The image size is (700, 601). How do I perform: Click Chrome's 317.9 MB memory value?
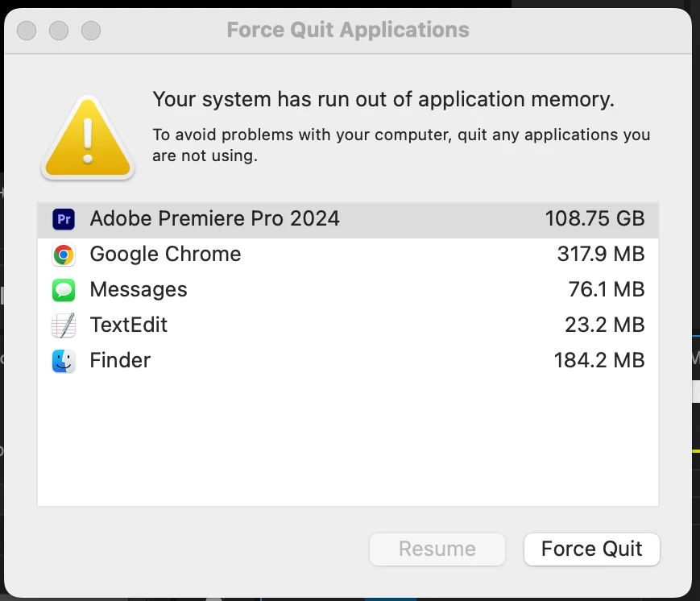(x=601, y=255)
